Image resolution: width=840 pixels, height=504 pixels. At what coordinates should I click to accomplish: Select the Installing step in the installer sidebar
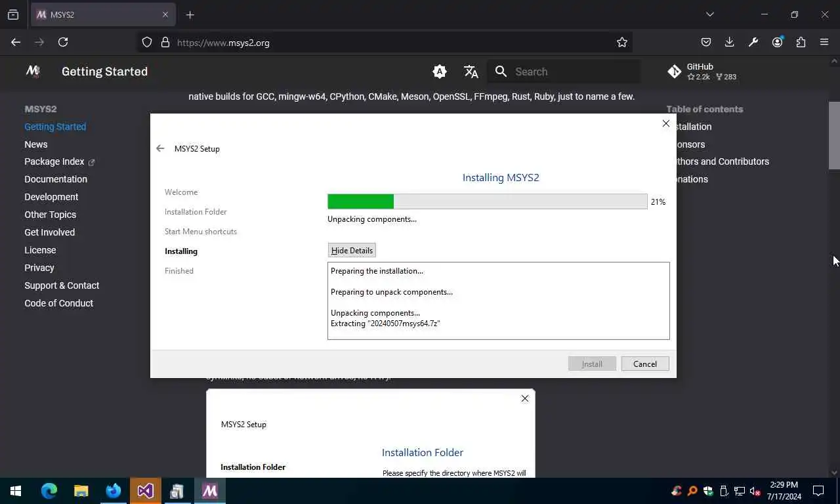(181, 251)
